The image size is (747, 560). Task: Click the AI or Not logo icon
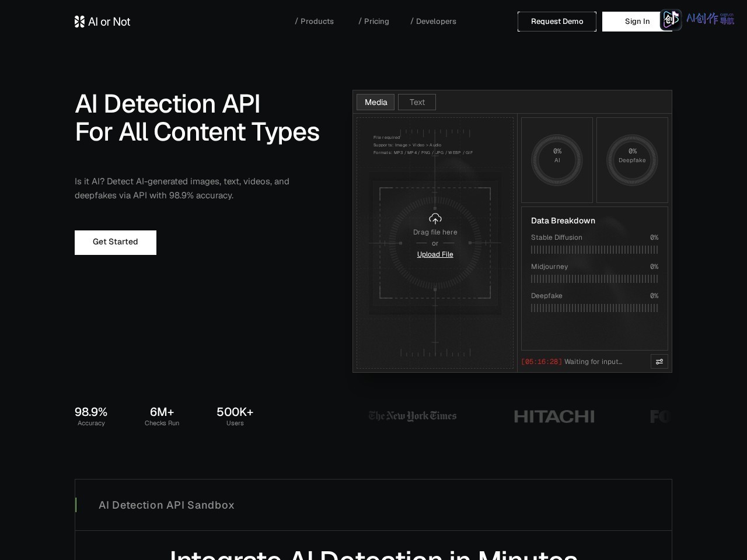[x=79, y=22]
